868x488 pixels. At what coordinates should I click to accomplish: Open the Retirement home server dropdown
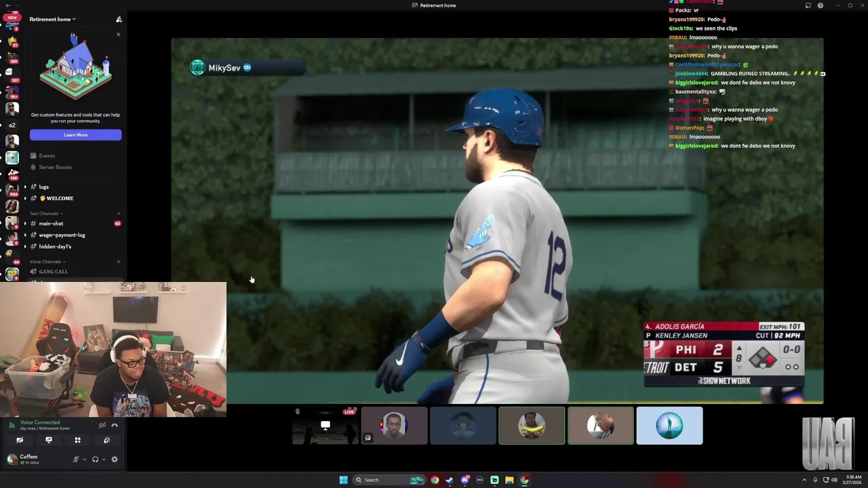(x=53, y=19)
